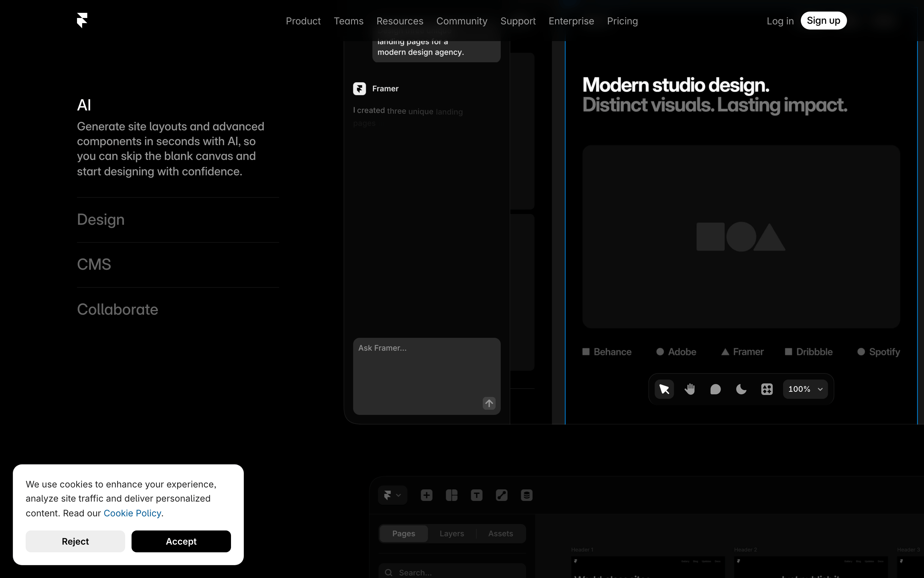Open the Community menu
The height and width of the screenshot is (578, 924).
click(462, 21)
